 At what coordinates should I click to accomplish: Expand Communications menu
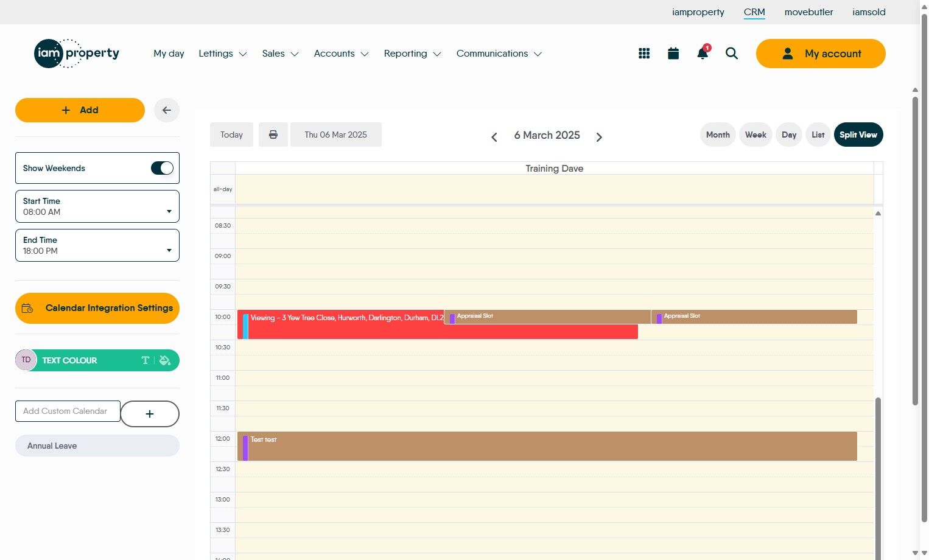[499, 54]
